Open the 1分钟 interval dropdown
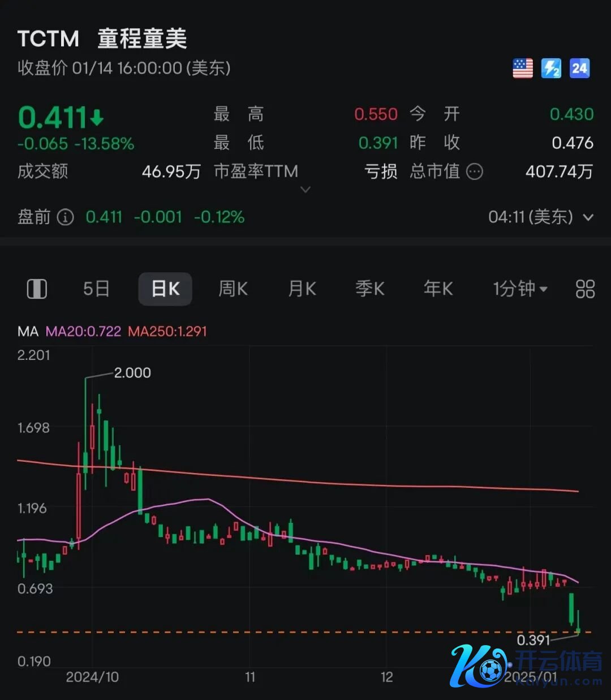The image size is (611, 700). 520,289
